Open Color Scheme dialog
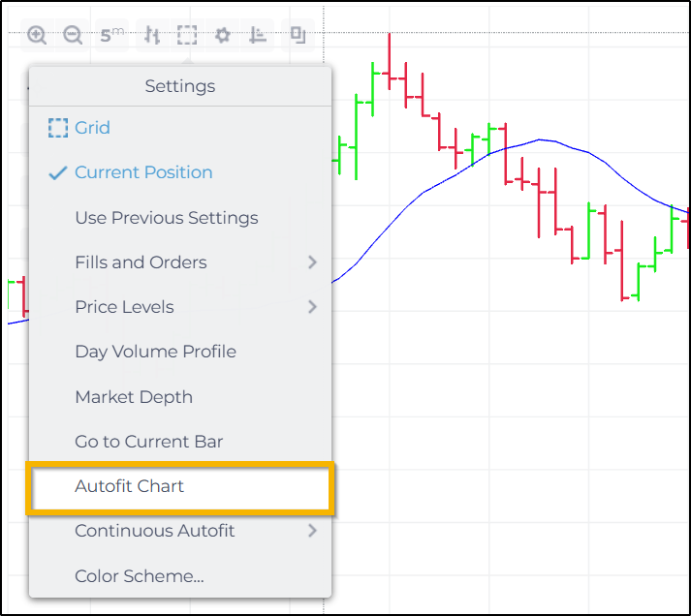Image resolution: width=691 pixels, height=616 pixels. [180, 576]
